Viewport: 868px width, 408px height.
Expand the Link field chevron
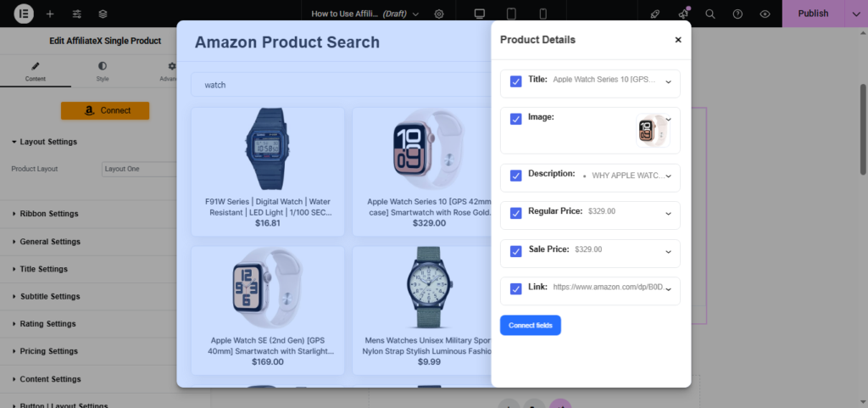pos(668,289)
